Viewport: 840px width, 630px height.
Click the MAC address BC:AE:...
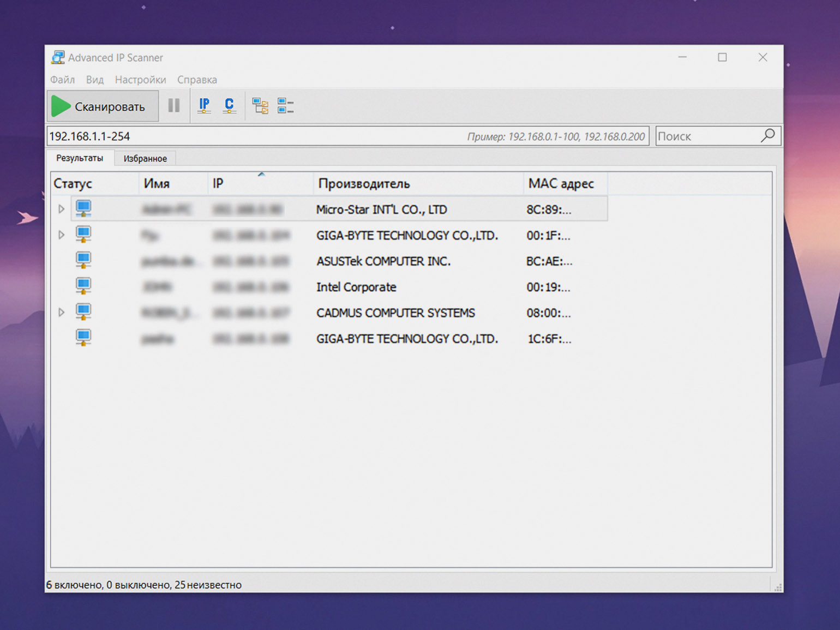point(549,261)
